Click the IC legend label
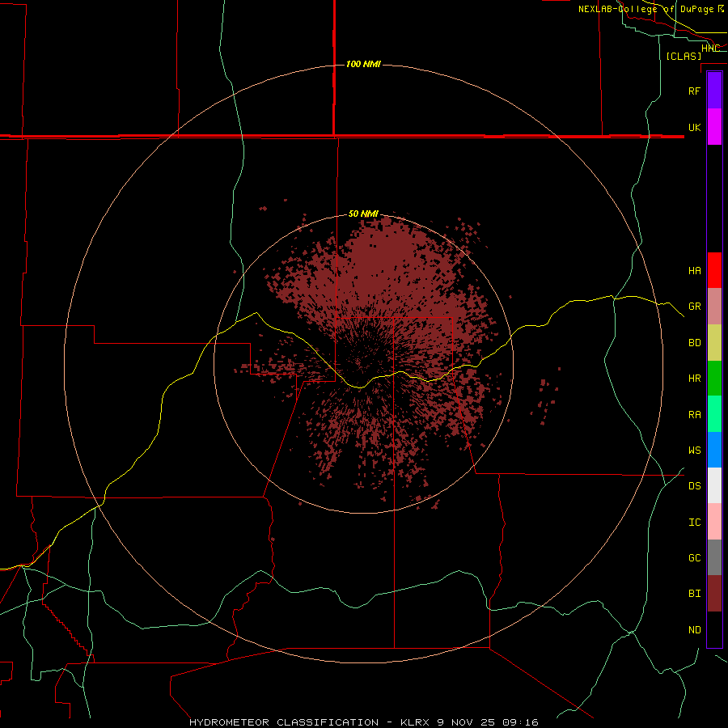Image resolution: width=728 pixels, height=728 pixels. click(x=694, y=523)
